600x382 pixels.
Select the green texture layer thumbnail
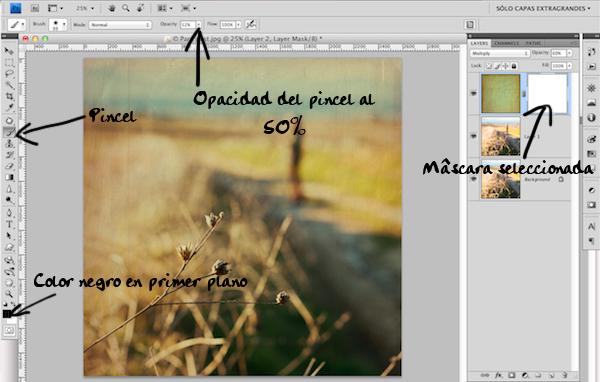click(501, 93)
